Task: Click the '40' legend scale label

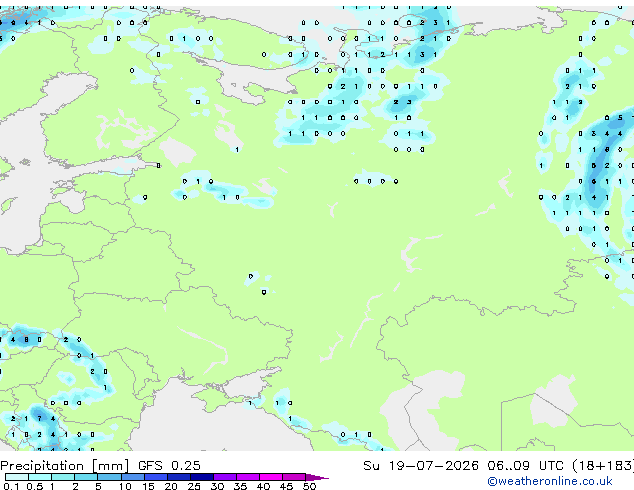Action: tap(263, 486)
